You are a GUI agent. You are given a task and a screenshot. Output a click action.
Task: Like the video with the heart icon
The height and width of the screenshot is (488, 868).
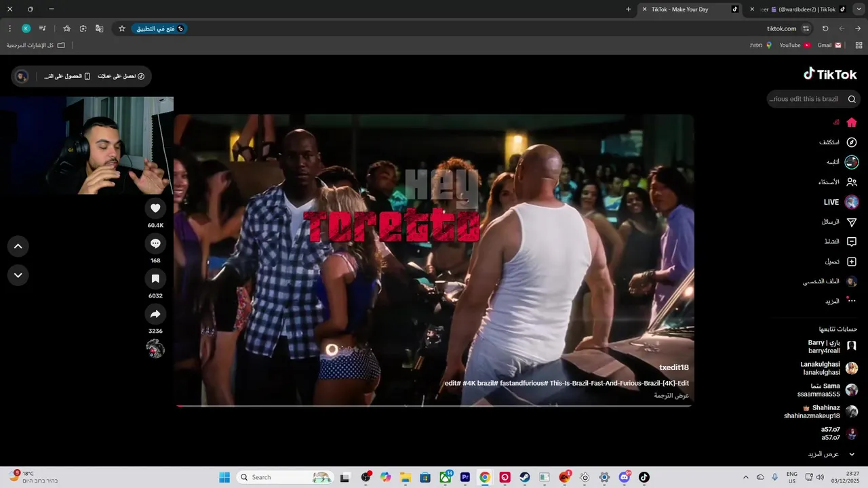(x=155, y=207)
